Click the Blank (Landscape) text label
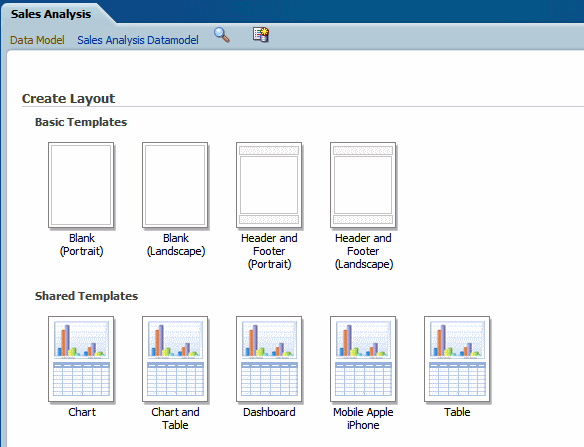This screenshot has height=447, width=584. (x=176, y=244)
